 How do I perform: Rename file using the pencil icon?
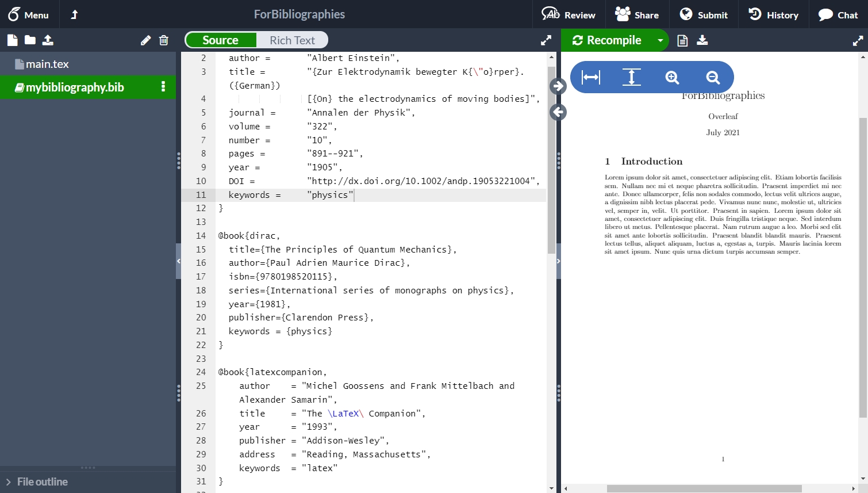(145, 40)
